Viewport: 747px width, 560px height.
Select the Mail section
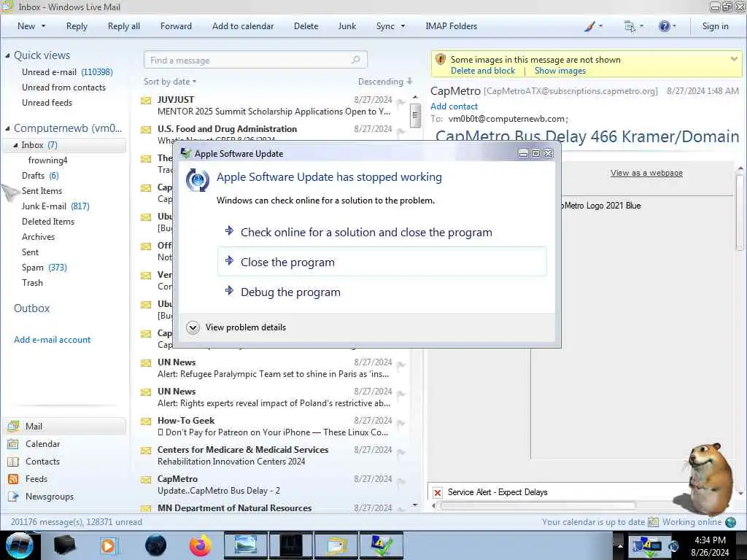coord(65,426)
